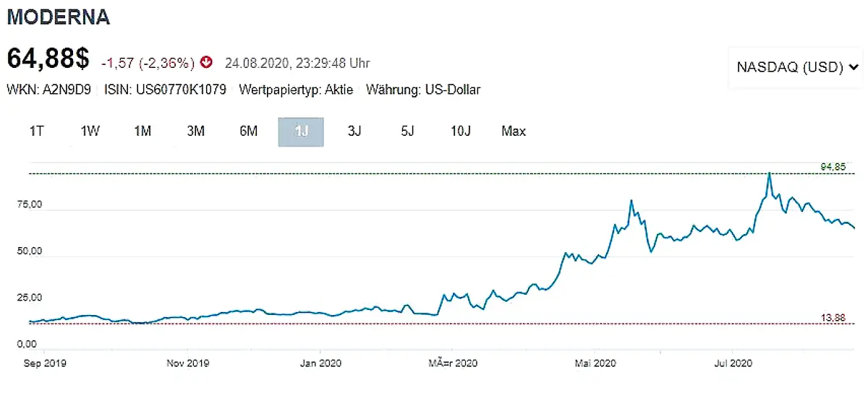Viewport: 868px width, 393px height.
Task: Click the MODERNA stock title
Action: coord(59,18)
